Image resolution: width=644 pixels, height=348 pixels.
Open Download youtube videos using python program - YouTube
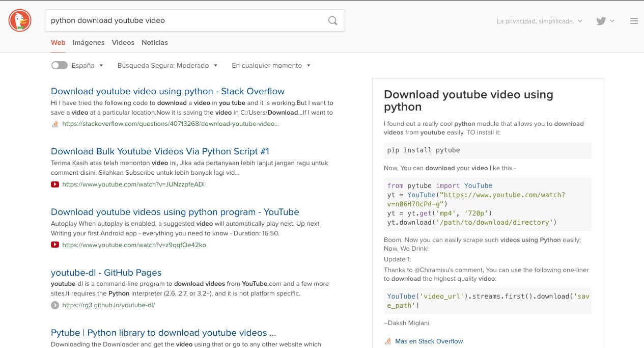pos(175,212)
